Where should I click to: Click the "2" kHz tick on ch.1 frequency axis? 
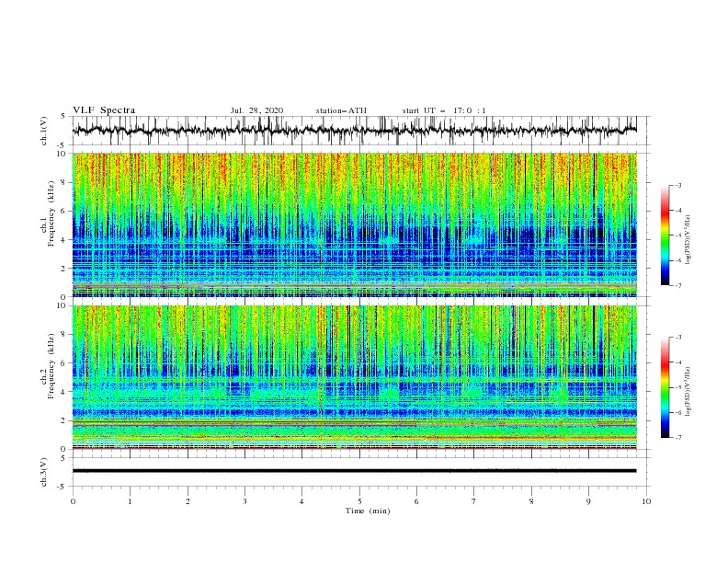click(x=64, y=269)
